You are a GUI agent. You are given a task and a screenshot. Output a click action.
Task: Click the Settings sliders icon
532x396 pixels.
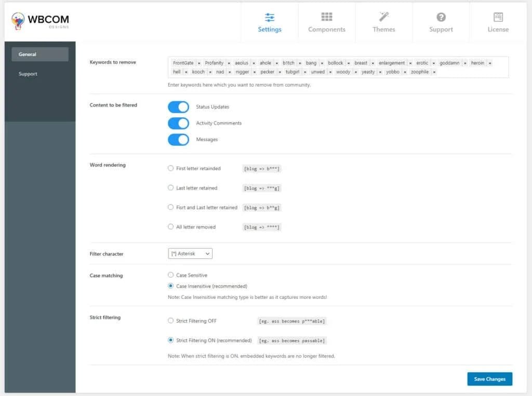(x=270, y=17)
